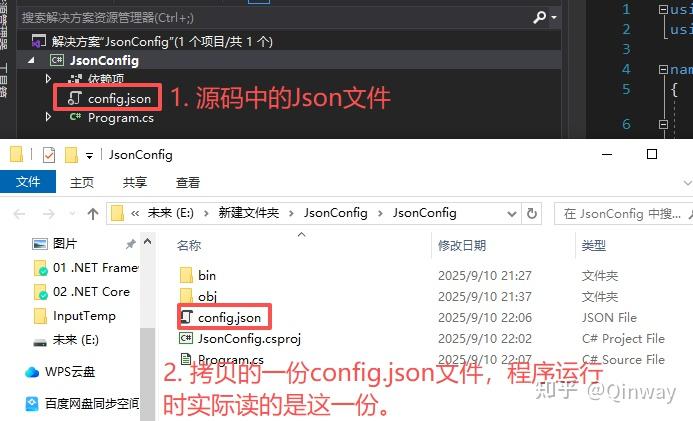
Task: Select the JsonConfig C# project node icon
Action: [x=57, y=60]
